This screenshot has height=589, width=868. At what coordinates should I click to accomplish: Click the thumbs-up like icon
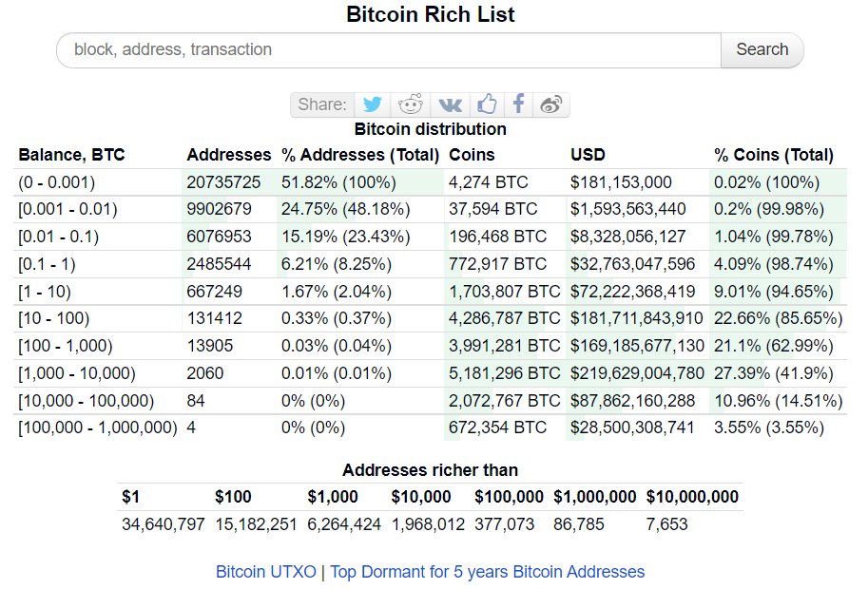pyautogui.click(x=487, y=104)
